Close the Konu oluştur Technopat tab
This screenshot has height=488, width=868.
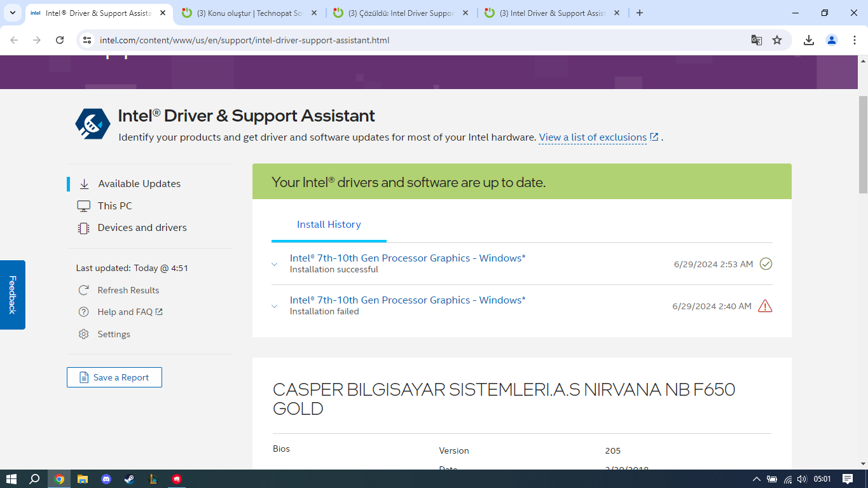pos(313,13)
